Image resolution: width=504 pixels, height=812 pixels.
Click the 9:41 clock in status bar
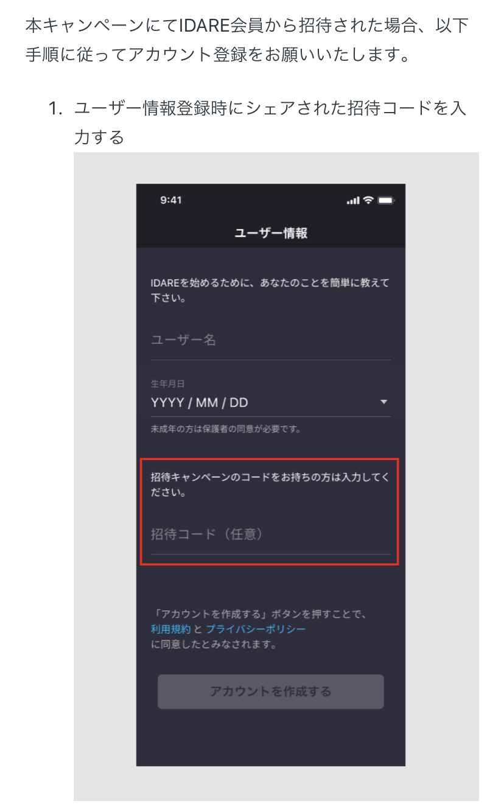tap(171, 200)
